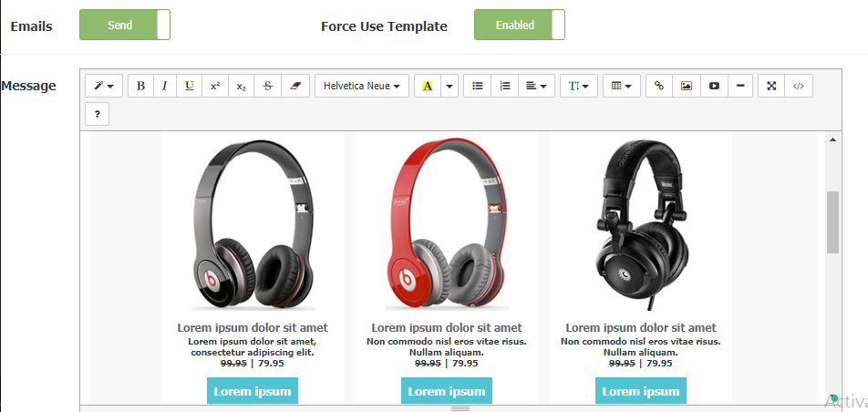This screenshot has height=412, width=868.
Task: Toggle bold formatting in editor toolbar
Action: [140, 86]
